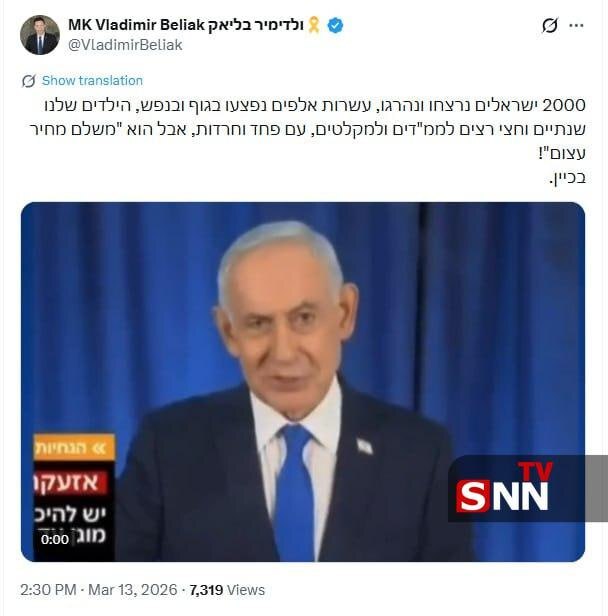Image resolution: width=608 pixels, height=616 pixels.
Task: Open Vladimir Beliak's profile picture
Action: (40, 35)
